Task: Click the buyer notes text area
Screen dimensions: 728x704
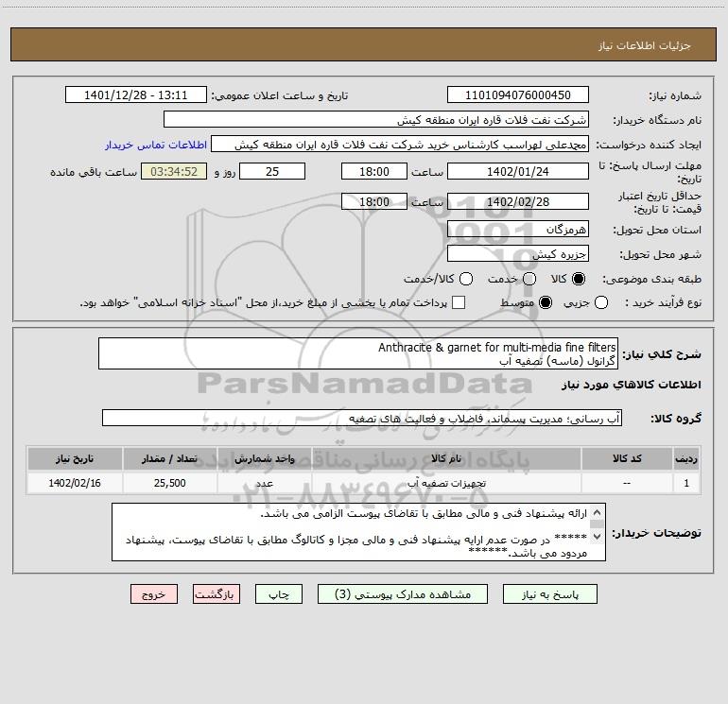Action: pos(358,532)
